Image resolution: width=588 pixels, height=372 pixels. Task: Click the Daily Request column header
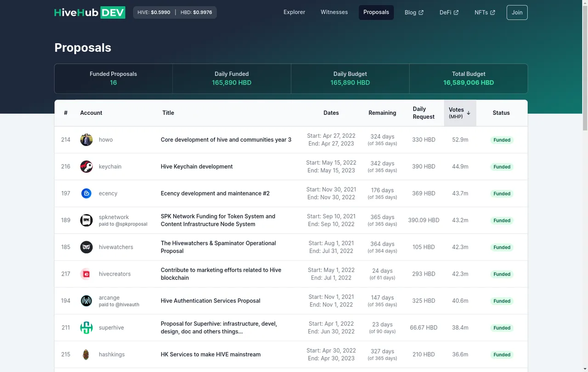(424, 113)
